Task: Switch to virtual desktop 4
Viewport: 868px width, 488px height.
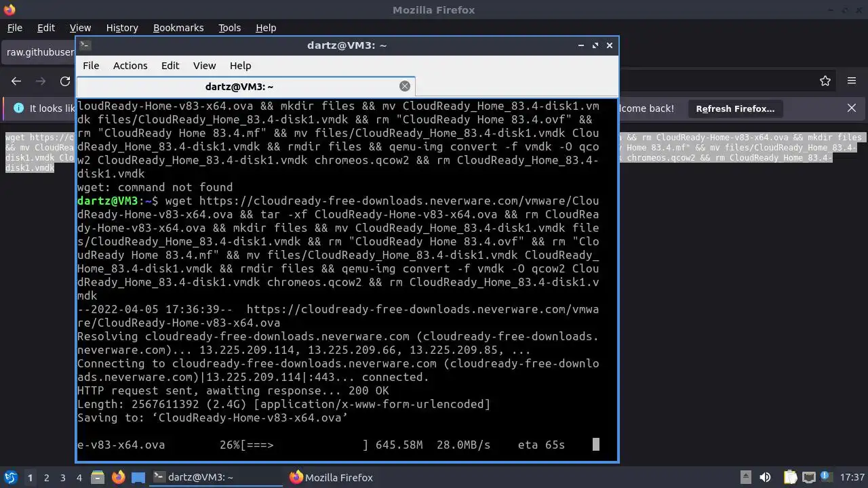Action: 79,478
